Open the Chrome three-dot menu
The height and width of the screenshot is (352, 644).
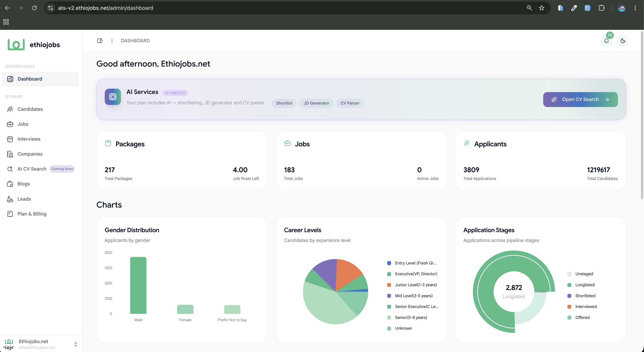point(635,8)
